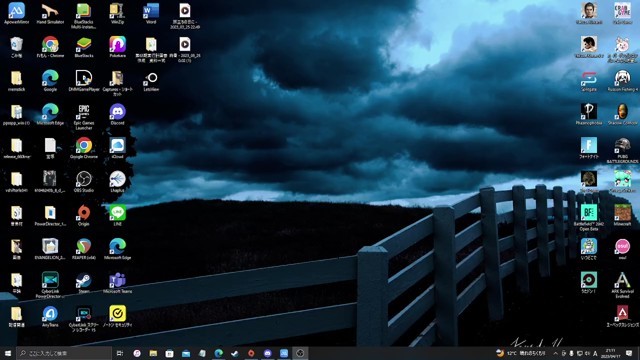Select the EVANGELION folder icon
The height and width of the screenshot is (360, 640).
coord(50,249)
